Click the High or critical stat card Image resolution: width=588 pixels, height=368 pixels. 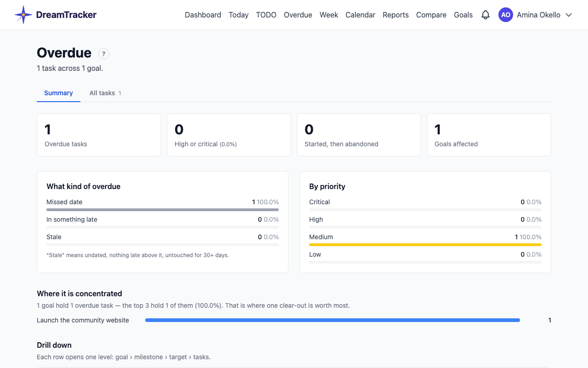tap(229, 135)
